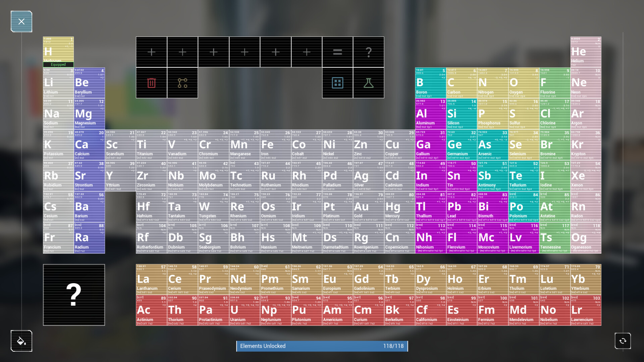Select the Carbon element tile

(x=462, y=83)
